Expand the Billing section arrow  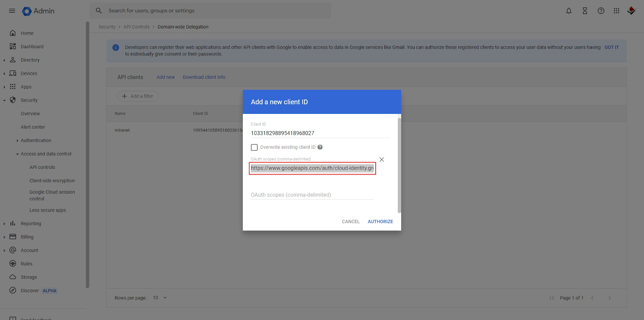[4, 237]
